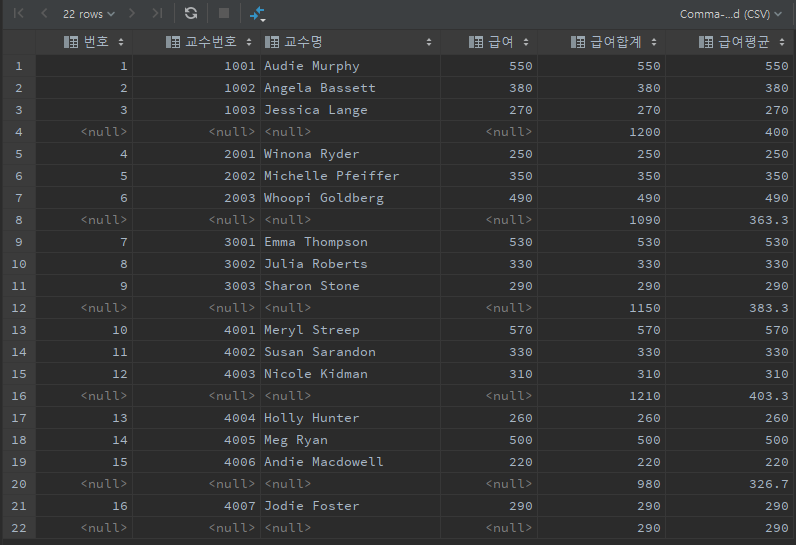Screen dimensions: 796x545
Task: Select row number 1 in the gutter
Action: coord(19,66)
